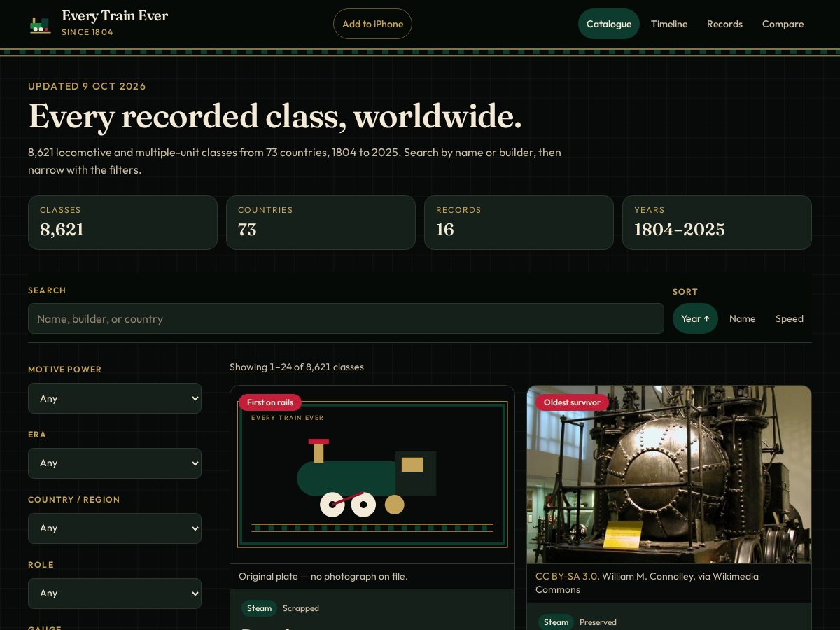The width and height of the screenshot is (840, 630).
Task: Open the Records tab
Action: click(x=724, y=24)
